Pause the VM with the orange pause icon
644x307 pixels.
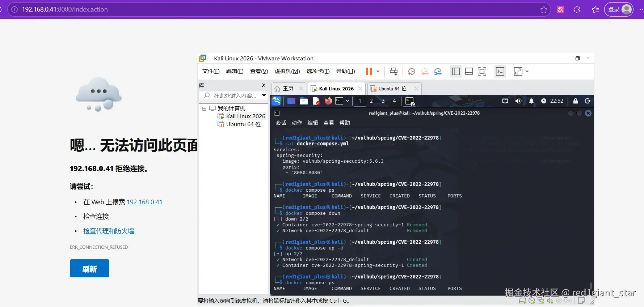(x=369, y=72)
